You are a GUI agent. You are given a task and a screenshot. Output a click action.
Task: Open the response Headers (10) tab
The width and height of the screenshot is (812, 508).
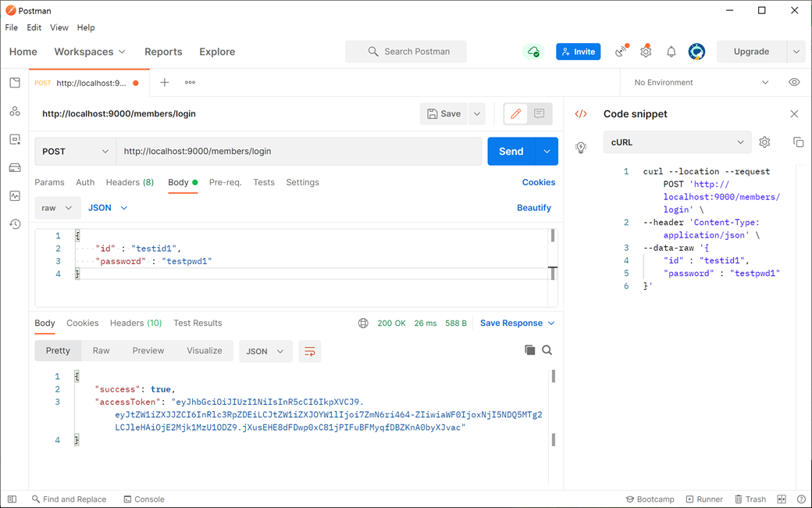(136, 323)
